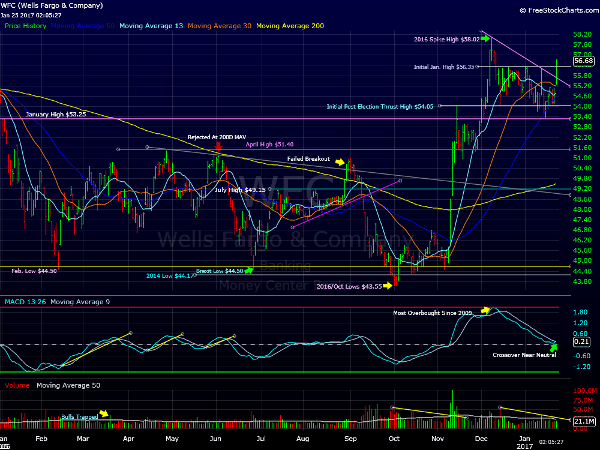Viewport: 600px width, 450px height.
Task: Click the 58.20 value on price axis
Action: tap(583, 34)
